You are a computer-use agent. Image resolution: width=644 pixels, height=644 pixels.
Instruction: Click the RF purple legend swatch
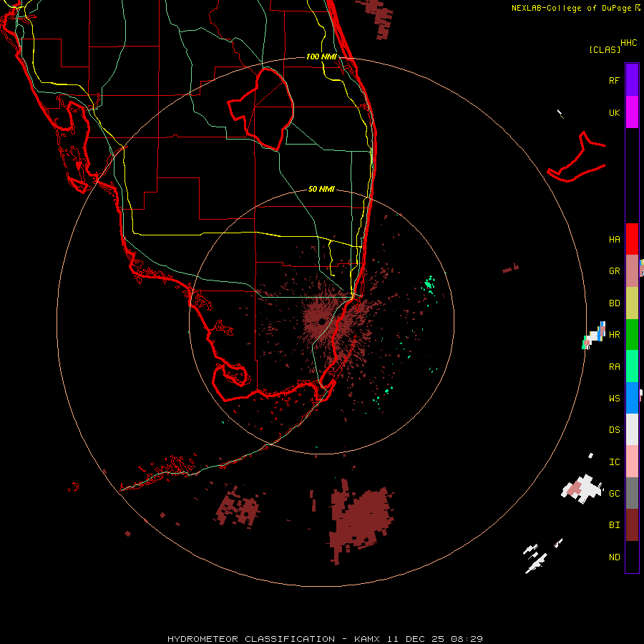pyautogui.click(x=632, y=79)
